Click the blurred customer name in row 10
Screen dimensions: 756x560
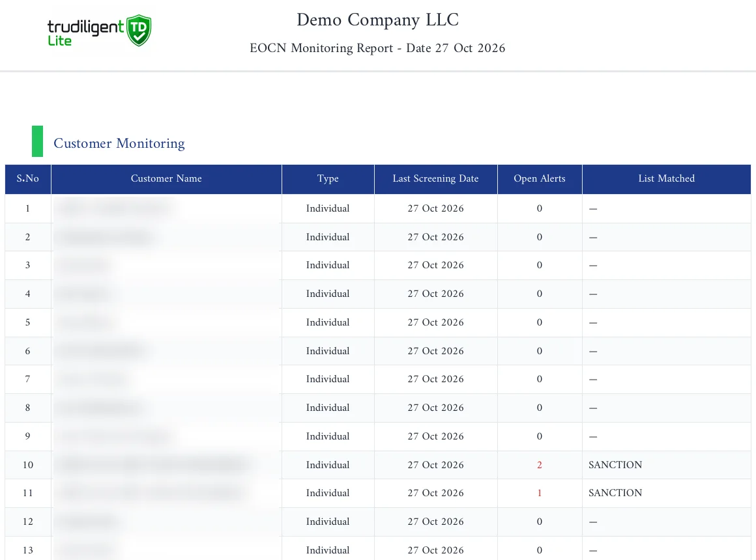click(153, 464)
